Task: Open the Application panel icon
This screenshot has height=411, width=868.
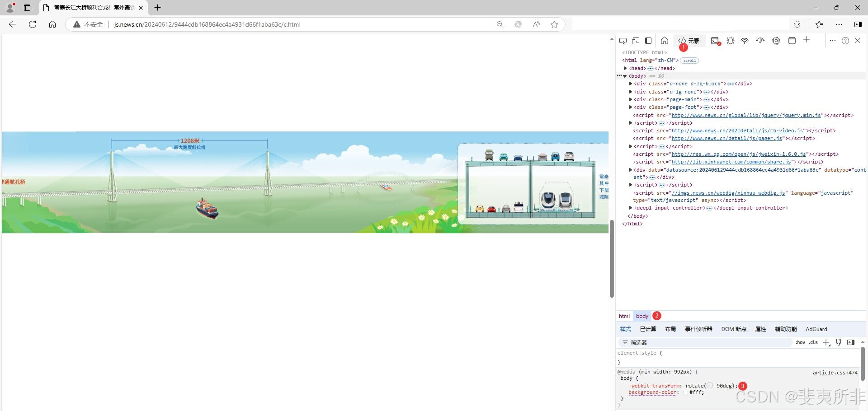Action: (x=792, y=41)
